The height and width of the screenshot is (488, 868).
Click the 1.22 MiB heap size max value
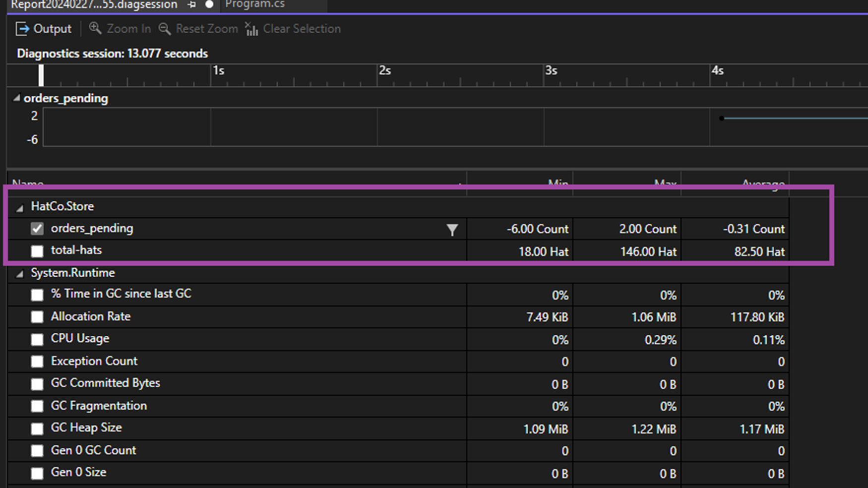click(654, 429)
